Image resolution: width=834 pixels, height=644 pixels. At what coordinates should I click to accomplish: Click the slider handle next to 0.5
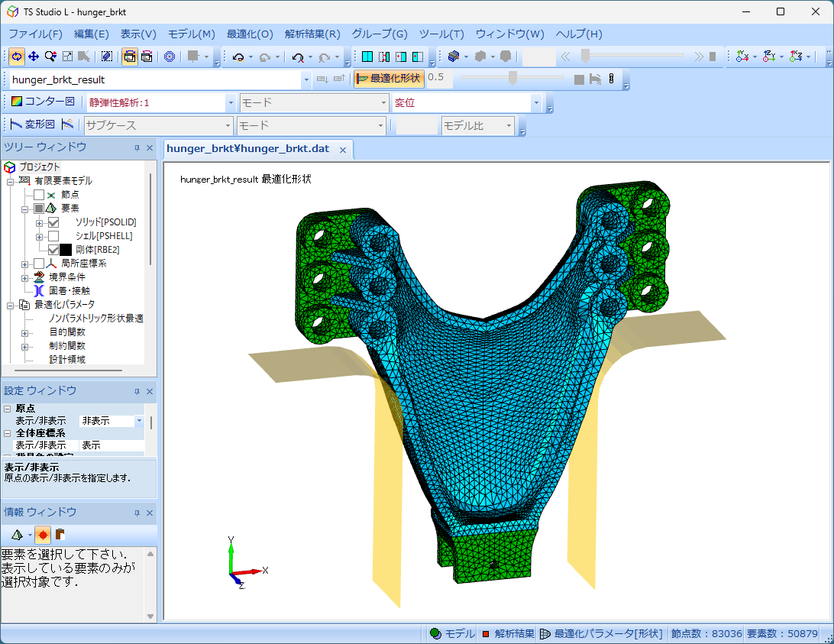tap(512, 78)
